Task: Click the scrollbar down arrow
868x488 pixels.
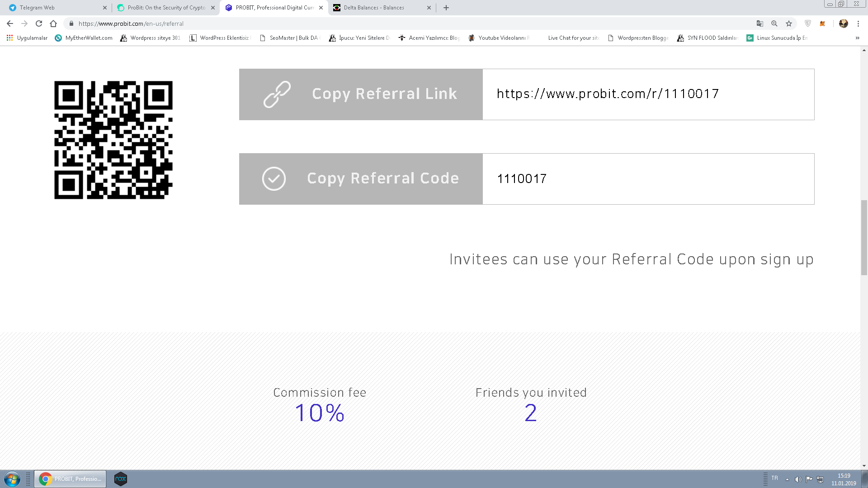Action: pos(864,466)
